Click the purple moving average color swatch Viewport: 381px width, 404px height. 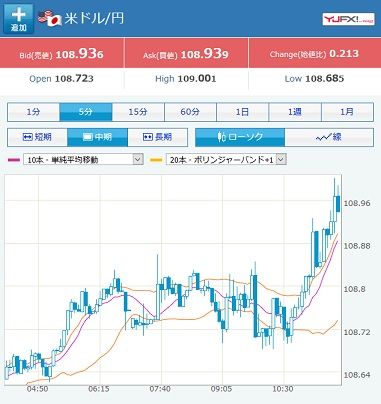click(14, 160)
